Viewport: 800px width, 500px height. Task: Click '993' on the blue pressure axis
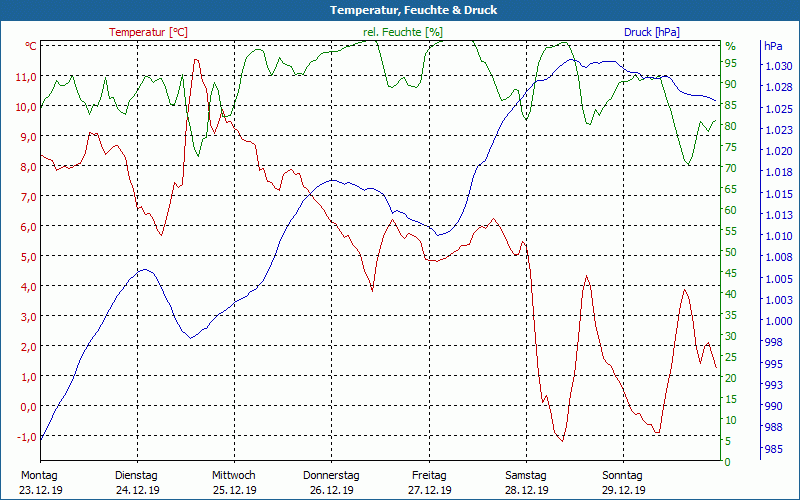click(x=773, y=385)
